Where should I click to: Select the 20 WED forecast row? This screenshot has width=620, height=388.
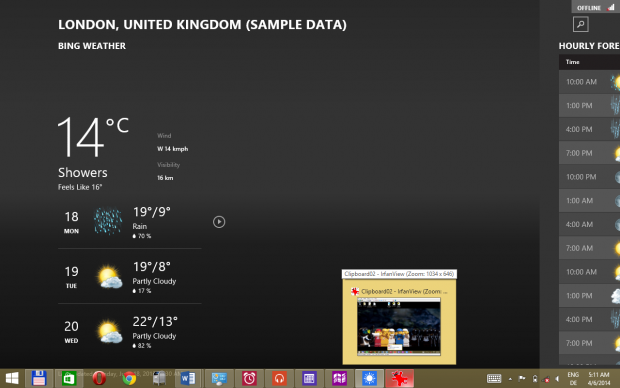130,332
